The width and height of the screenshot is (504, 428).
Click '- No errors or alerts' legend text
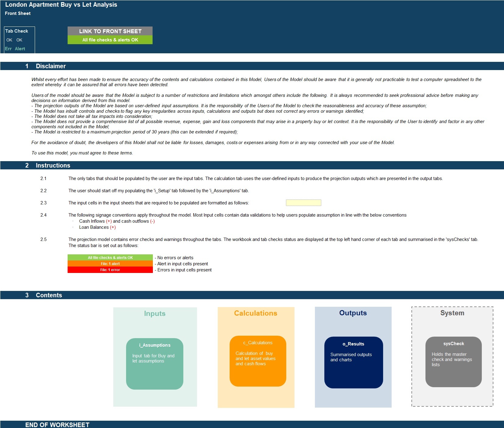click(x=174, y=258)
